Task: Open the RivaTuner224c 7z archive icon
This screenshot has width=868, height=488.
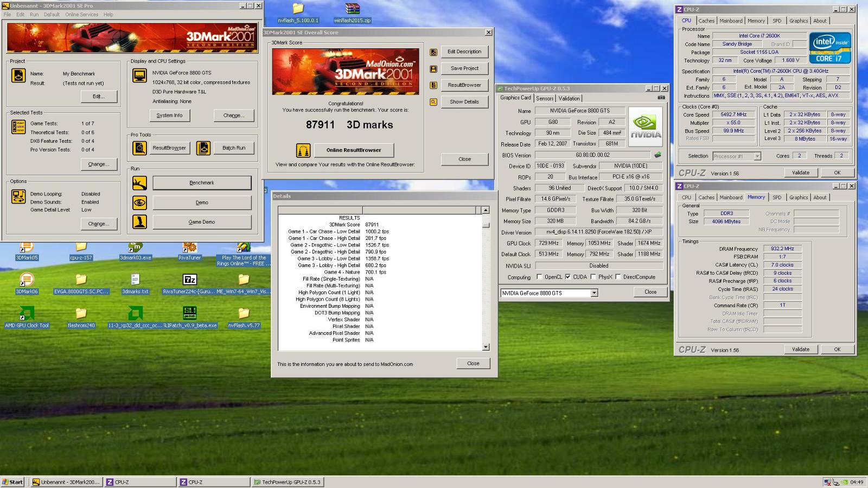Action: (x=189, y=284)
